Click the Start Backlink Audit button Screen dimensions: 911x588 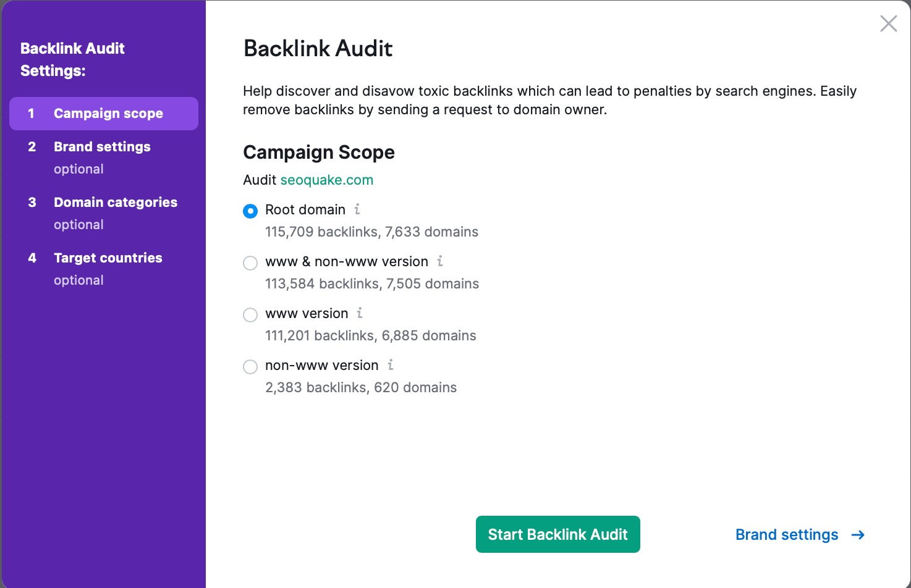coord(557,534)
